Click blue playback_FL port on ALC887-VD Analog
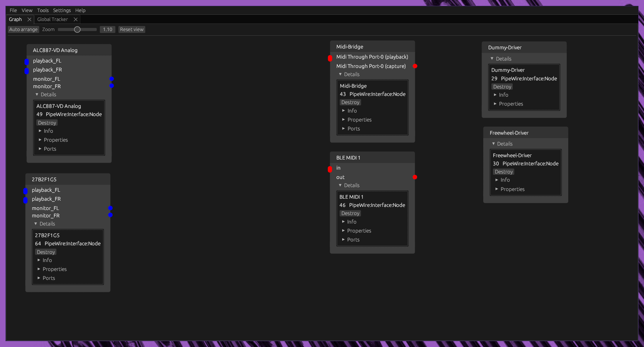Image resolution: width=644 pixels, height=347 pixels. click(27, 62)
